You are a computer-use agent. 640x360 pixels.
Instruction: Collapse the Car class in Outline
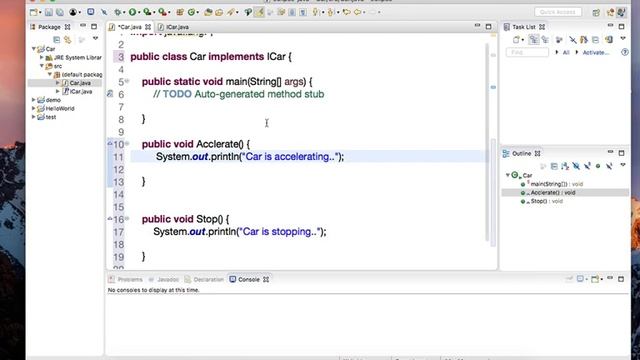tap(508, 175)
